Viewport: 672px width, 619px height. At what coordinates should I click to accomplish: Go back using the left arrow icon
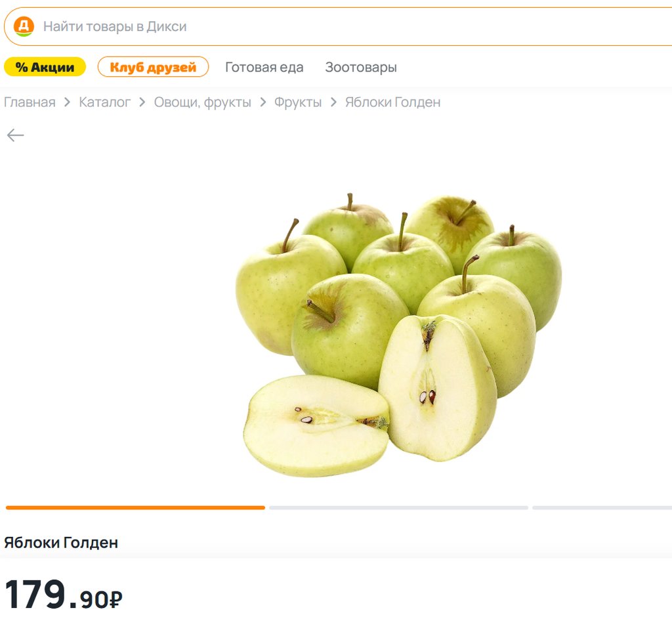coord(16,135)
